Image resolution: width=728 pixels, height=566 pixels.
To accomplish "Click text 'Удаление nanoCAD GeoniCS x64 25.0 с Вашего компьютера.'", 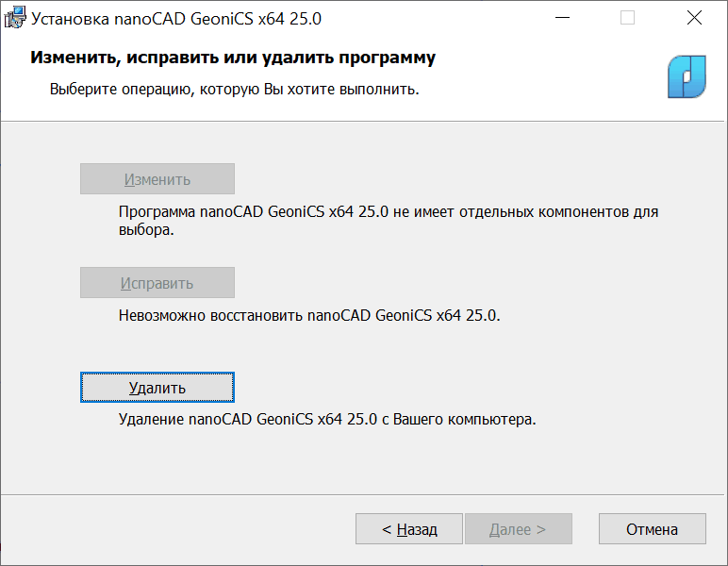I will tap(327, 419).
